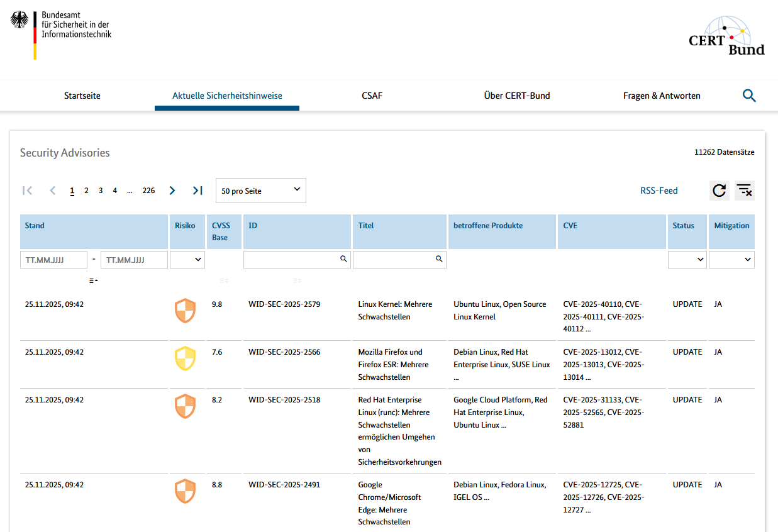Expand the Status filter dropdown
Screen dimensions: 778x532
click(687, 259)
